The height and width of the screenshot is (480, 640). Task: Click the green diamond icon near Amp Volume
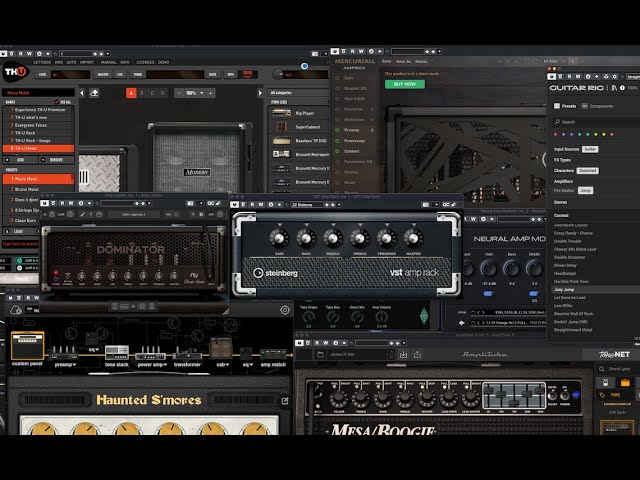coord(424,316)
